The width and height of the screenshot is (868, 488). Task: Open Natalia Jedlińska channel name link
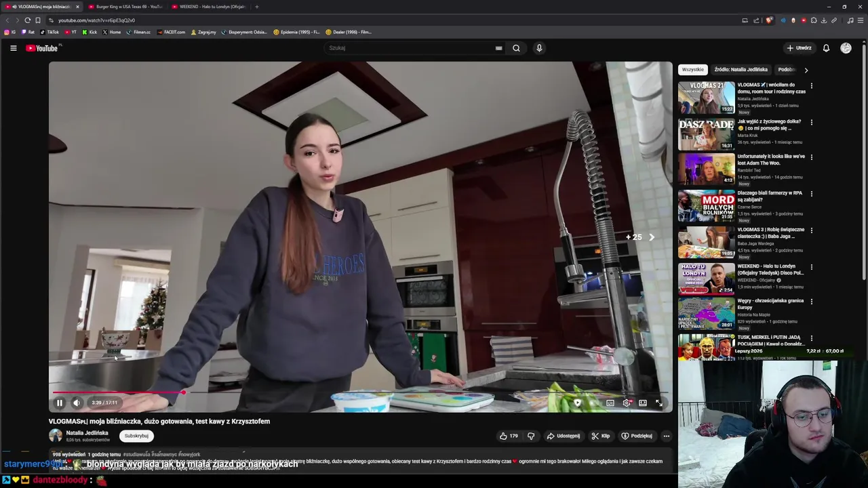click(x=87, y=432)
